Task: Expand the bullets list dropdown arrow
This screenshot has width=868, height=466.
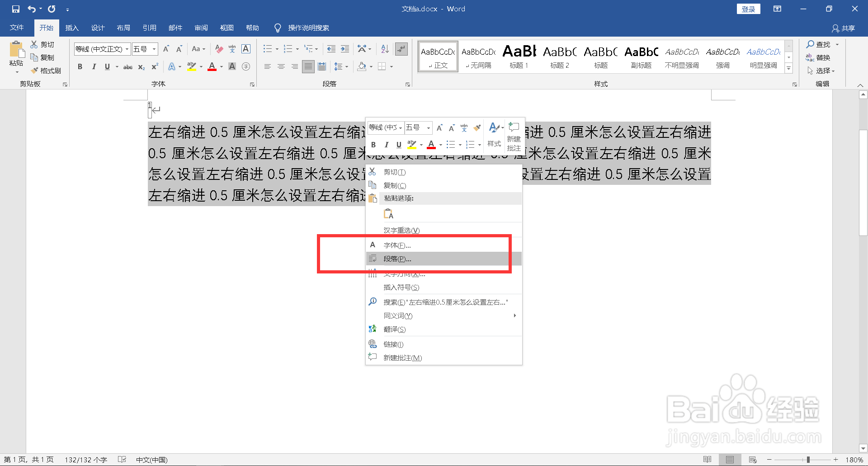Action: point(277,49)
